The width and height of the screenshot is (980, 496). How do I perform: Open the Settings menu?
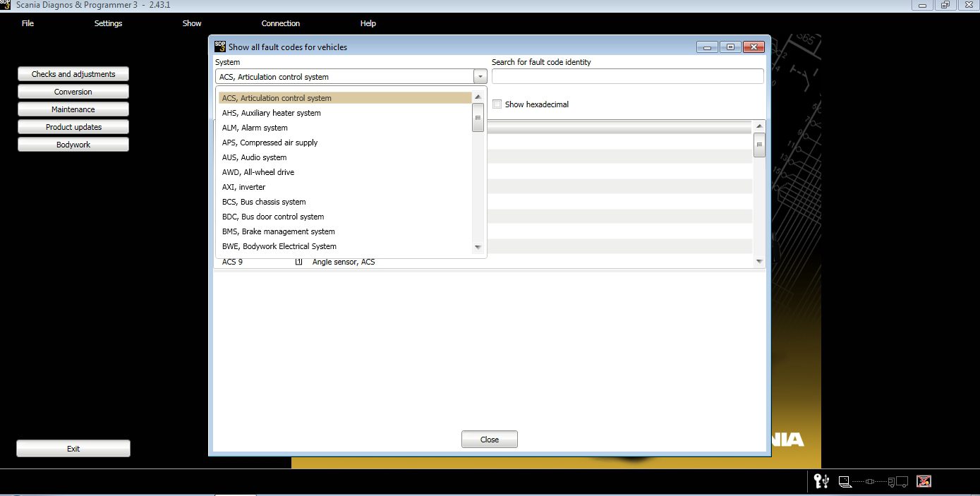108,23
